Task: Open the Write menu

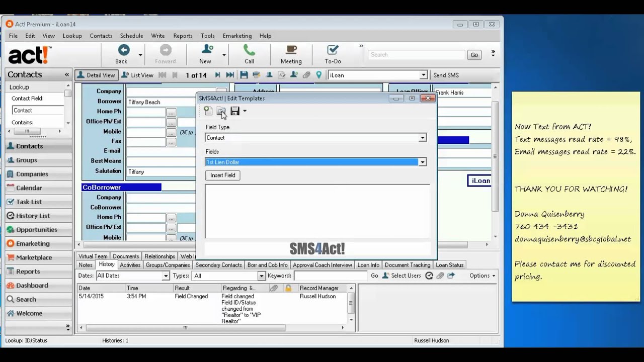Action: [158, 36]
